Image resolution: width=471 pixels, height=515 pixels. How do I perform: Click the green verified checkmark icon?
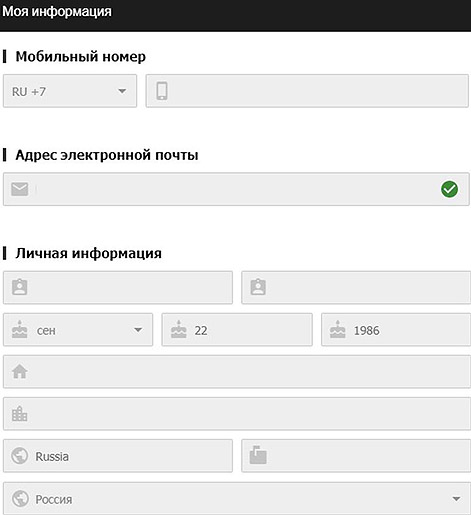[449, 189]
